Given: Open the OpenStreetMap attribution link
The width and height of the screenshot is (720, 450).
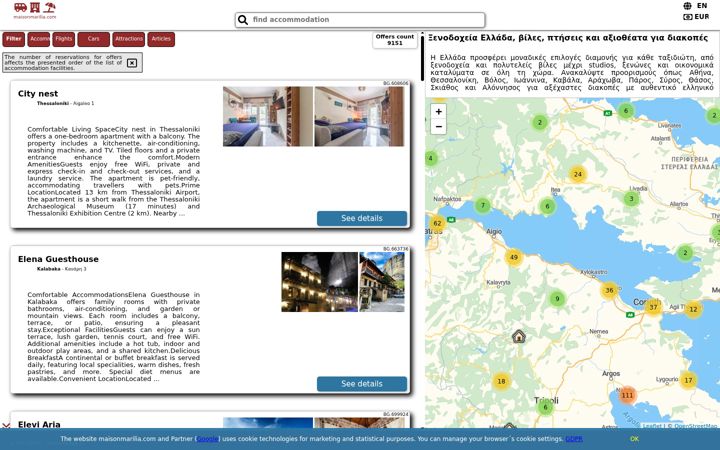Looking at the screenshot, I should pyautogui.click(x=696, y=426).
